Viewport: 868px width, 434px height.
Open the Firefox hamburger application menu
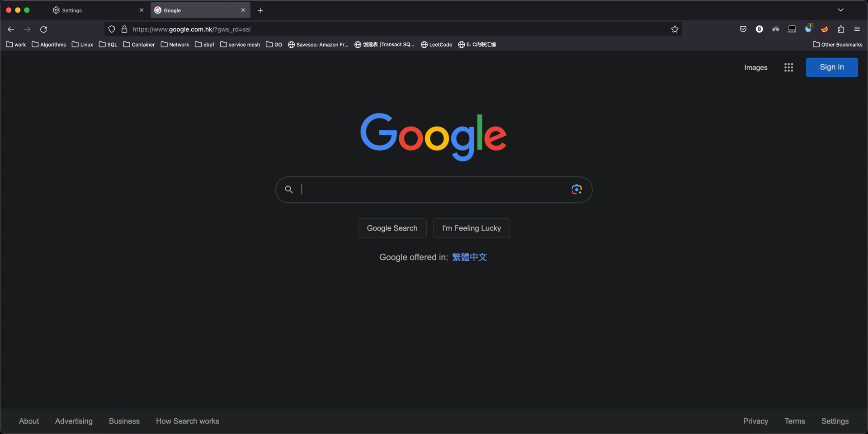(857, 29)
